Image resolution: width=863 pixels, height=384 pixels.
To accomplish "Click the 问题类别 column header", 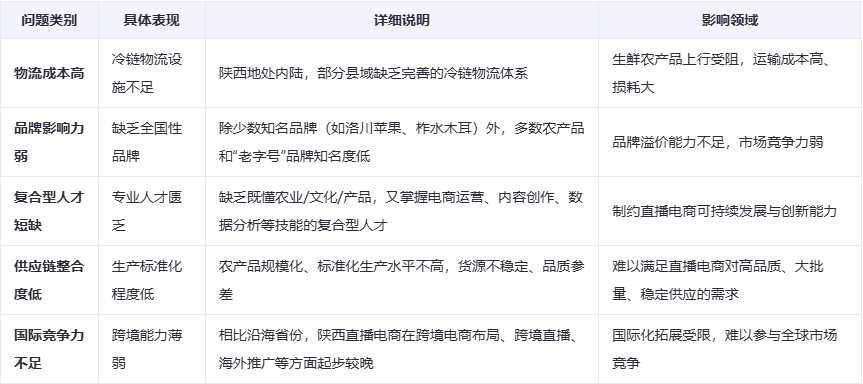I will (50, 20).
